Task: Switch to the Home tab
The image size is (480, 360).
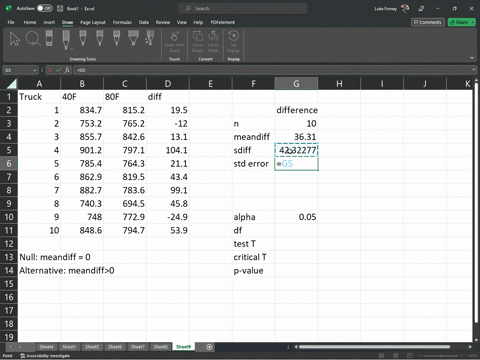Action: click(x=30, y=22)
